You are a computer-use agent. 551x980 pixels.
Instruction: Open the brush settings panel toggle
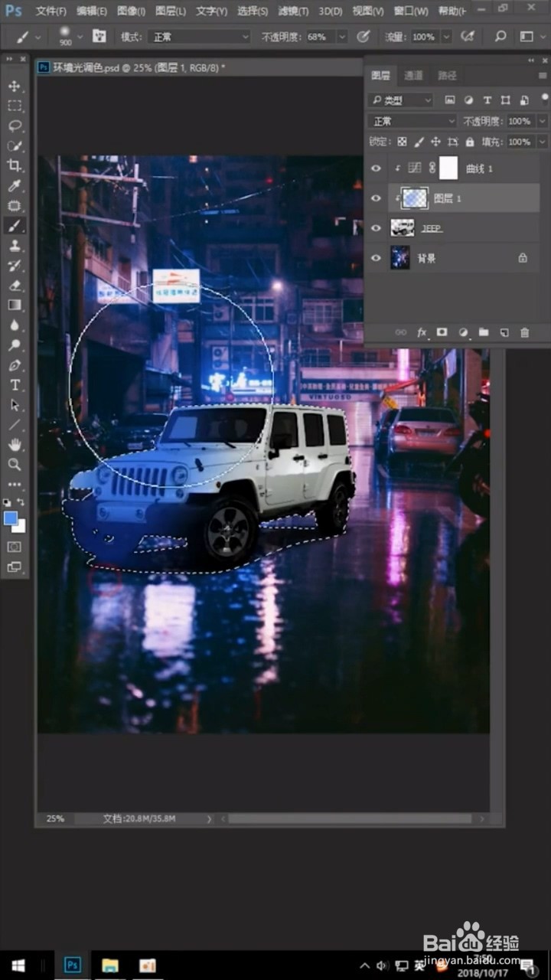[x=99, y=37]
